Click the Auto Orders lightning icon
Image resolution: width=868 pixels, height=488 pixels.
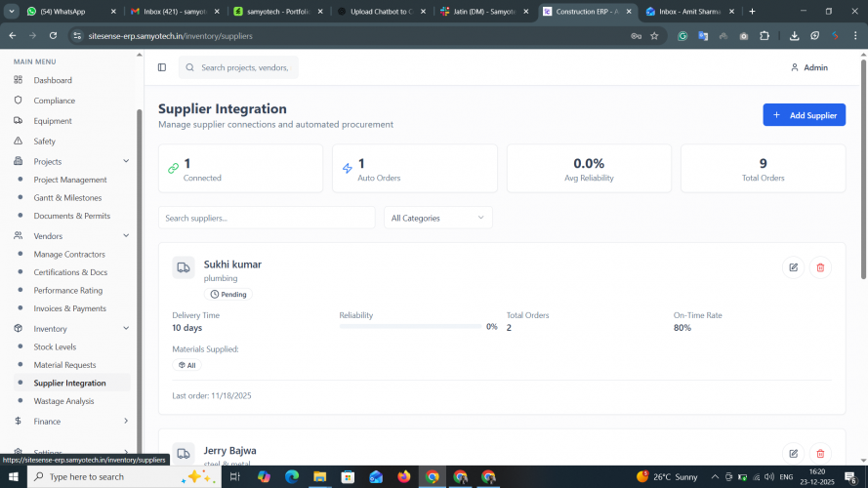coord(347,168)
